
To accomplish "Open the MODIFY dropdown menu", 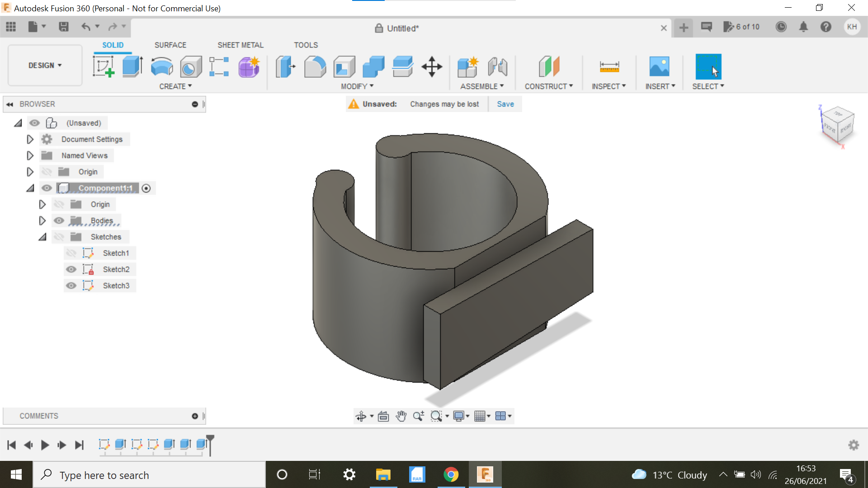I will coord(357,86).
